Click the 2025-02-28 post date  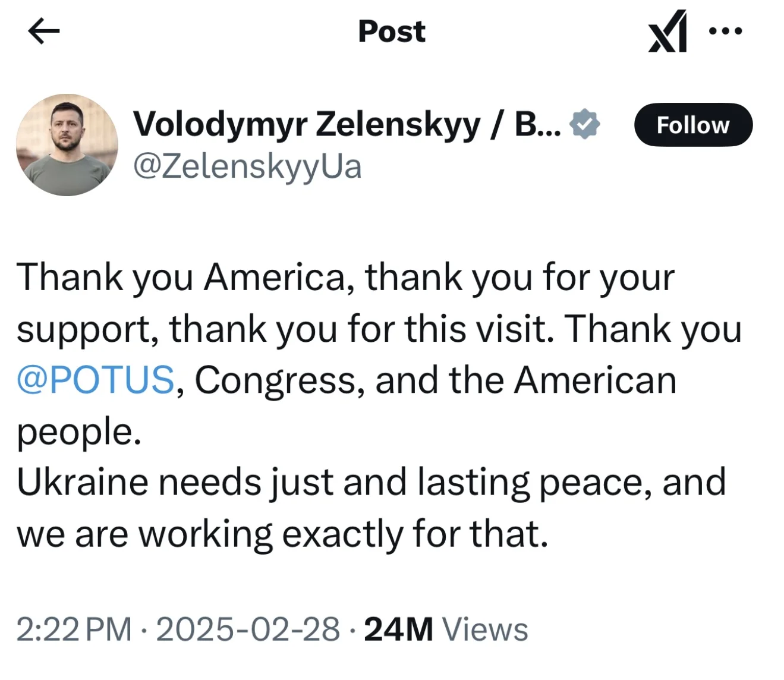coord(248,629)
